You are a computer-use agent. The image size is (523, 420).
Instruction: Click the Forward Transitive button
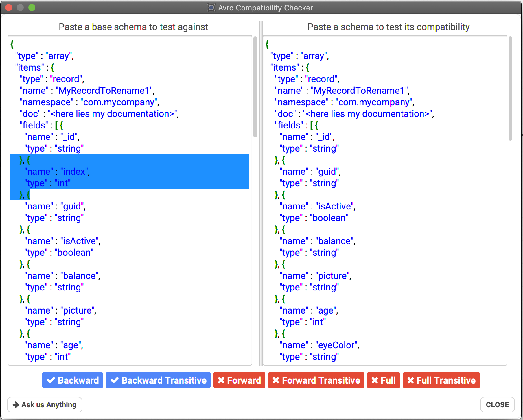click(316, 380)
